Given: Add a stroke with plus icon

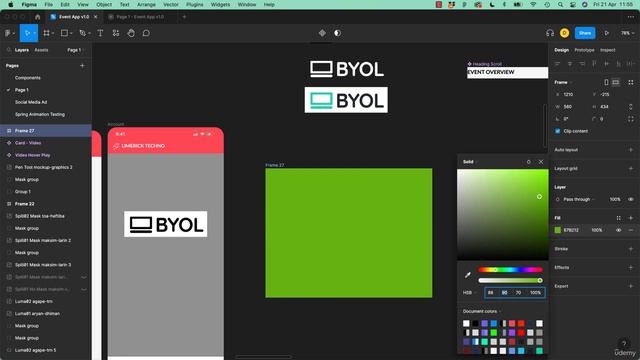Looking at the screenshot, I should tap(631, 249).
